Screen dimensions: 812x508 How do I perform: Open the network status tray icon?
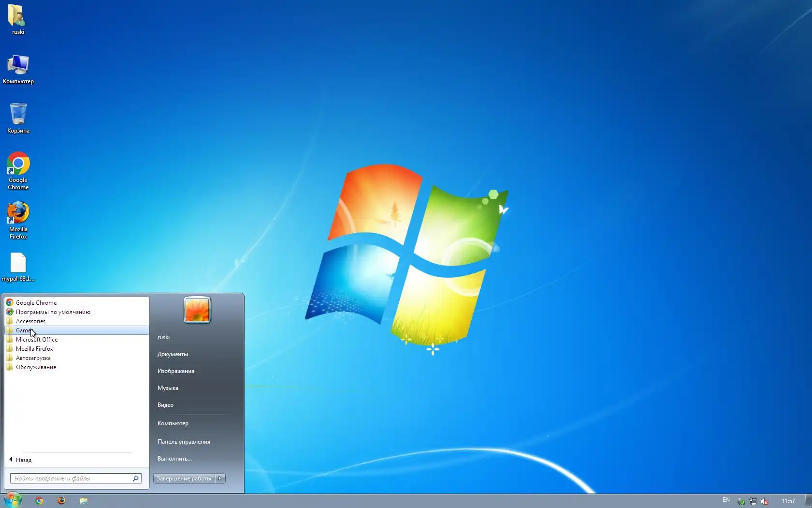coord(753,501)
